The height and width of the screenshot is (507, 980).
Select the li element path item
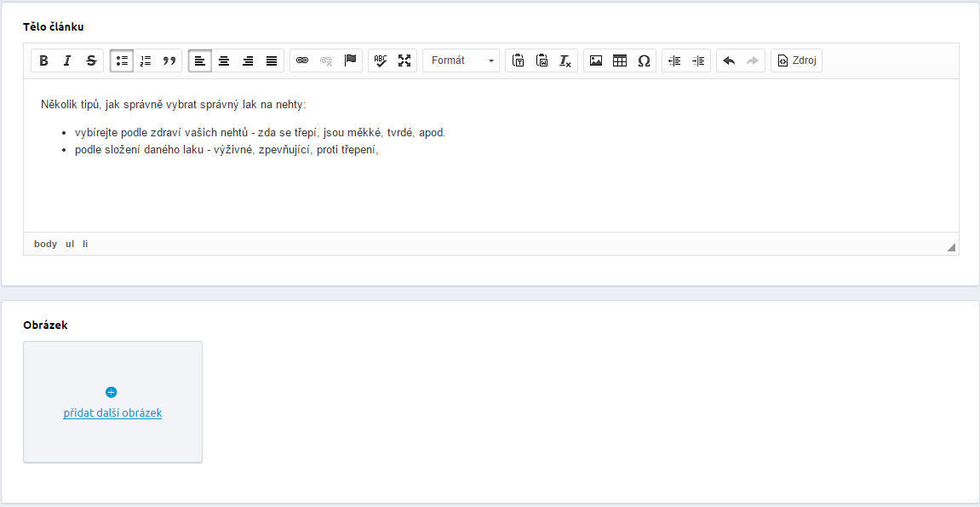[85, 244]
